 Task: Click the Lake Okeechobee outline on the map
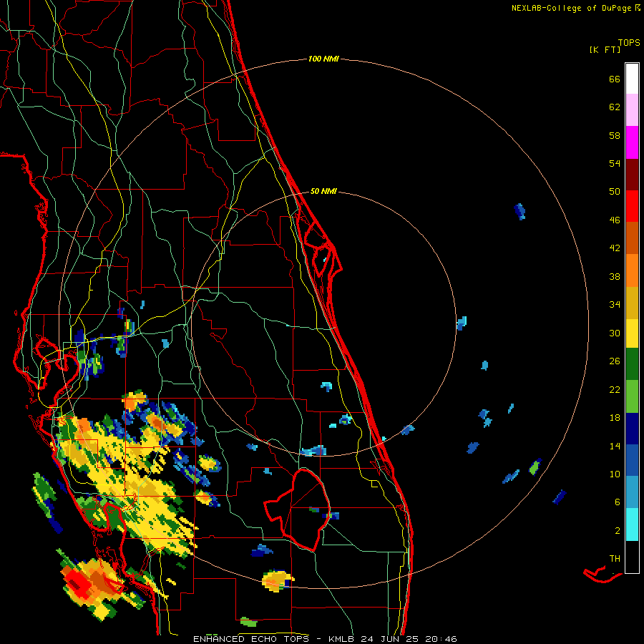298,509
